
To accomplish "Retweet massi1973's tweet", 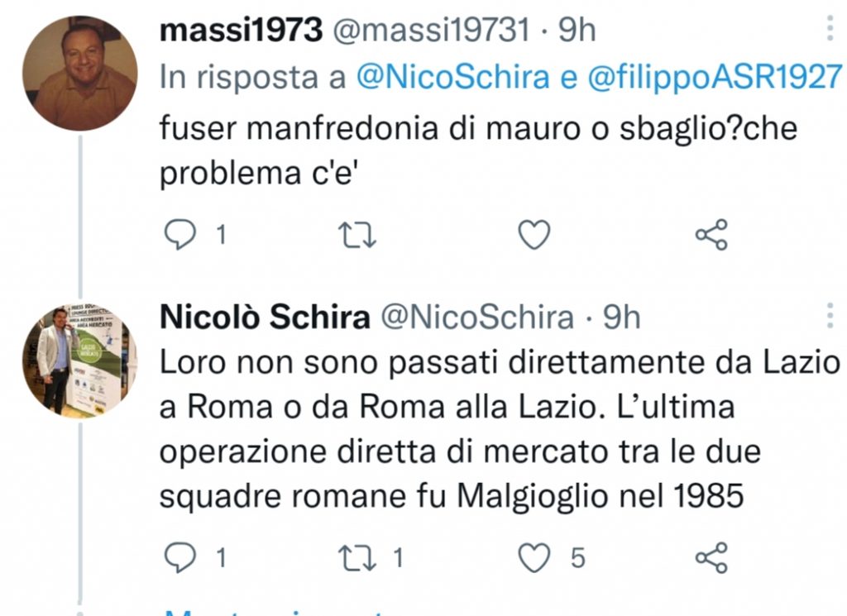I will coord(356,234).
